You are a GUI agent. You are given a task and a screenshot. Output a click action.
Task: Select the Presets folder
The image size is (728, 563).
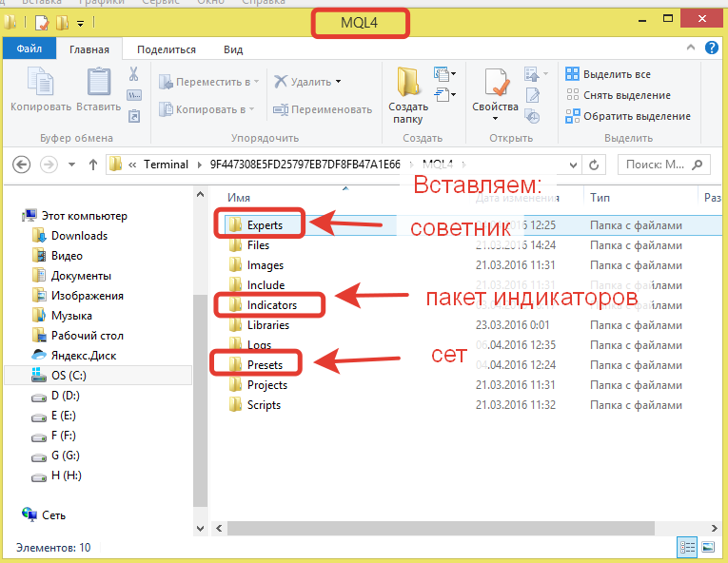pyautogui.click(x=265, y=365)
